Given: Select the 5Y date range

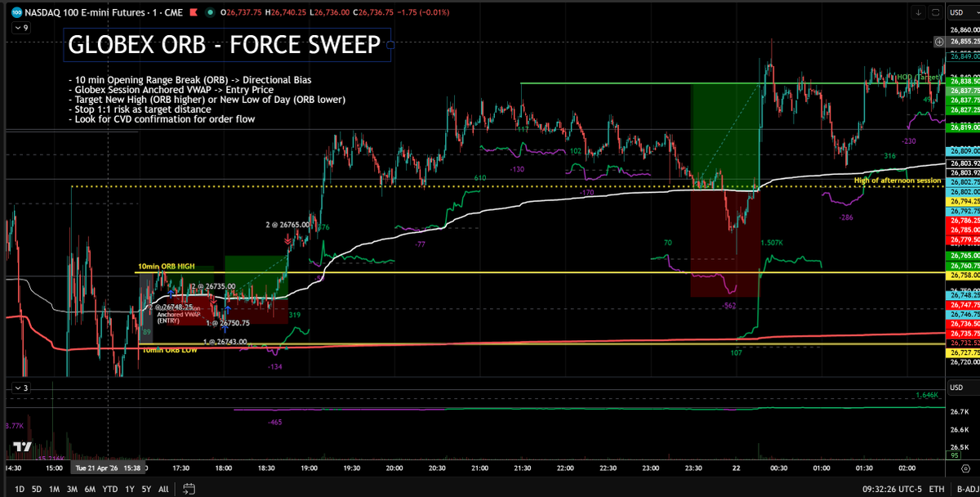Looking at the screenshot, I should [x=145, y=489].
